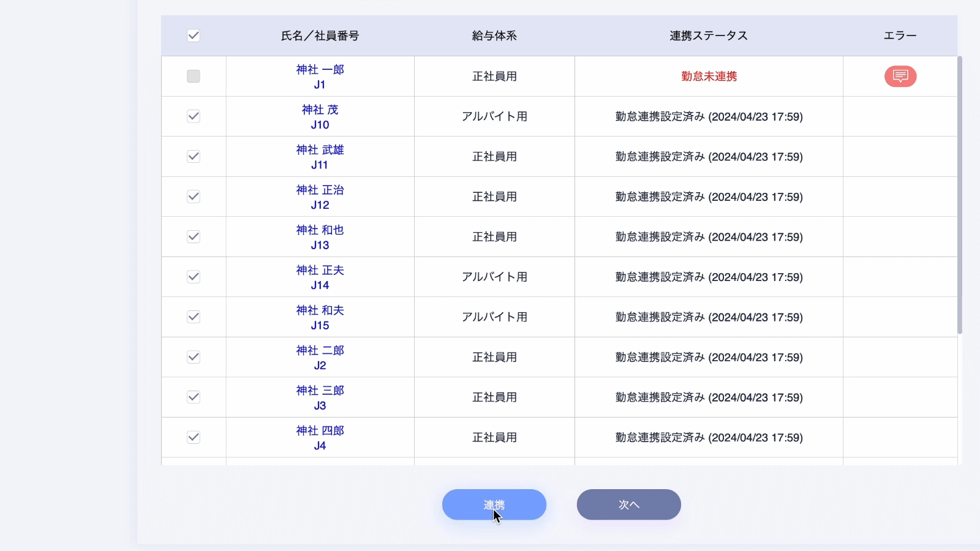Deselect the 神社 和夫 J15 row checkbox
Image resolution: width=980 pixels, height=551 pixels.
pyautogui.click(x=194, y=317)
